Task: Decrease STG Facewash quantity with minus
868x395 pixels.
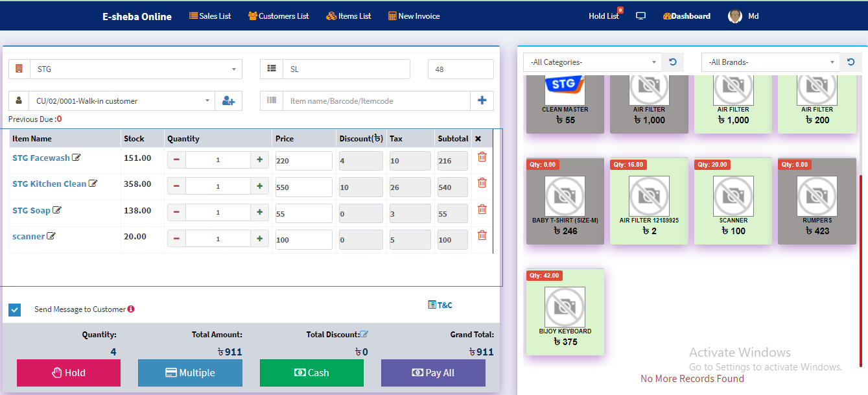Action: [176, 160]
